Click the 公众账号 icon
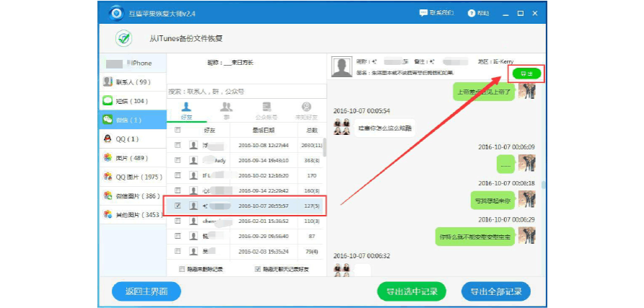This screenshot has height=308, width=644. click(x=267, y=107)
